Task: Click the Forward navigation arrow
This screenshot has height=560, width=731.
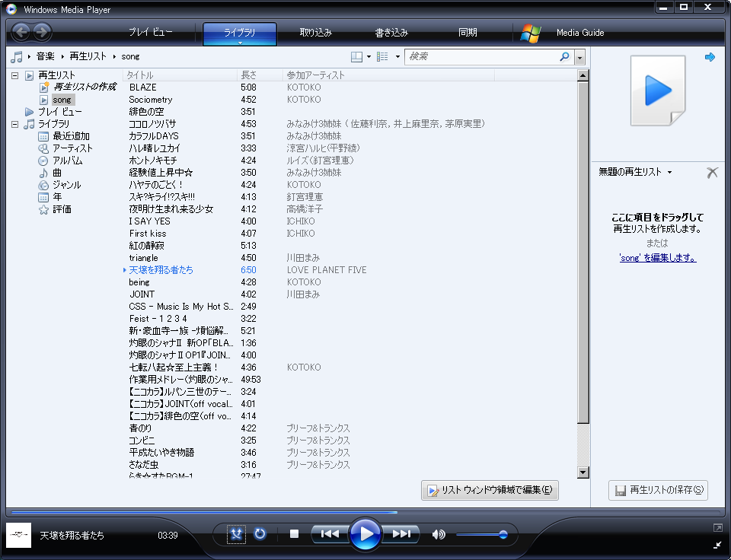Action: click(42, 32)
